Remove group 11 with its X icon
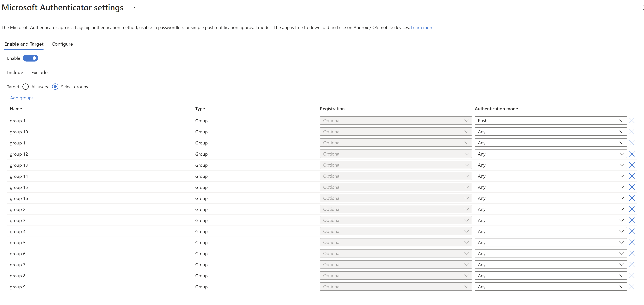The width and height of the screenshot is (644, 305). click(632, 143)
